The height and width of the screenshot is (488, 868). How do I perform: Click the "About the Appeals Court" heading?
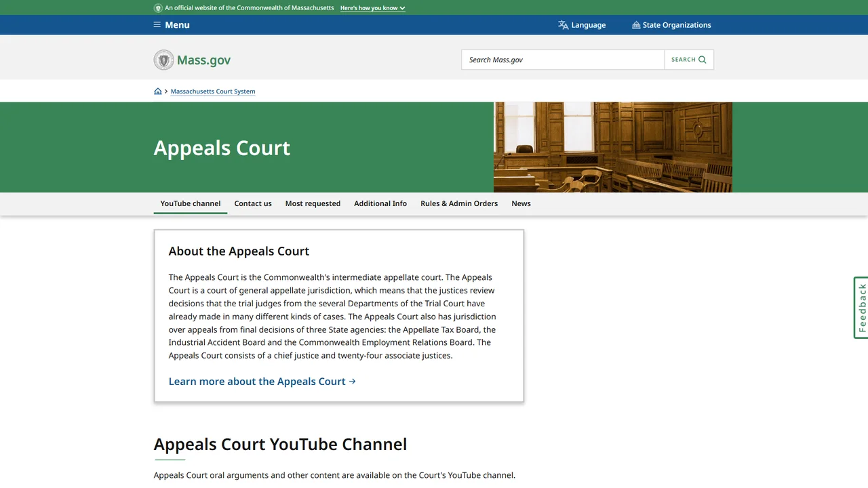click(239, 251)
